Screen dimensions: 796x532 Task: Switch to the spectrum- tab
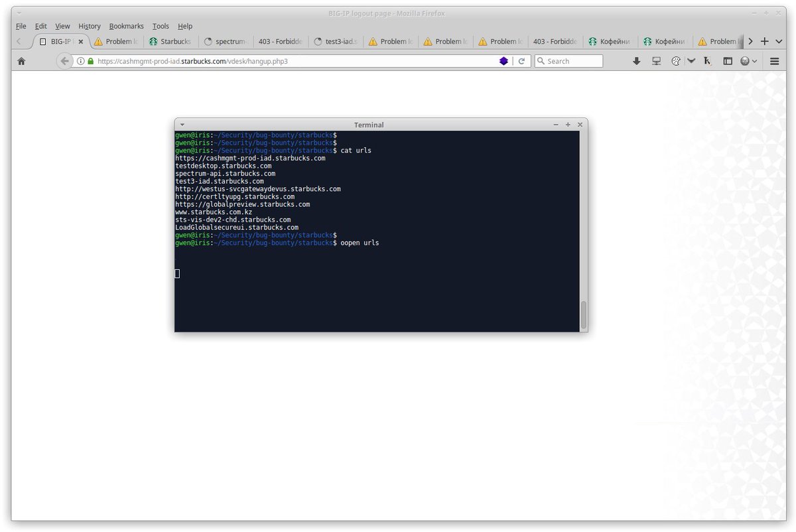point(226,41)
